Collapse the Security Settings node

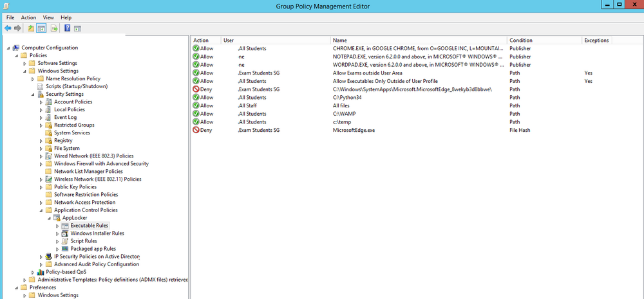(x=33, y=95)
